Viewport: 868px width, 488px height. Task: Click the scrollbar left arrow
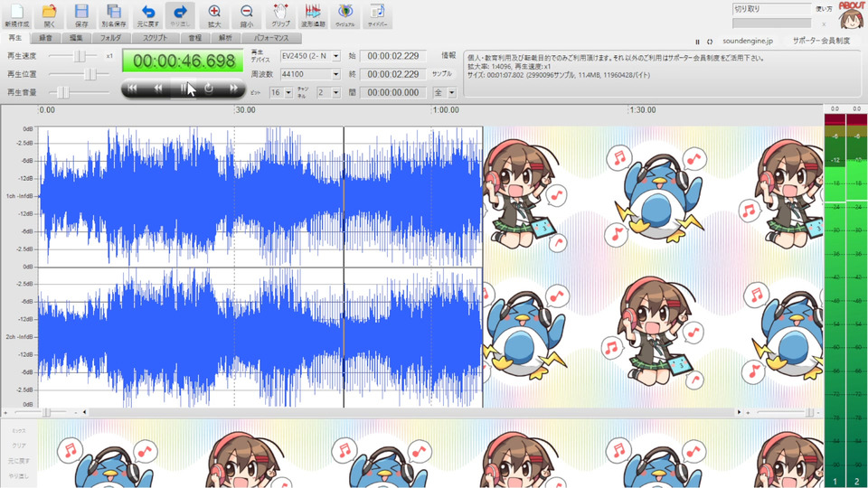pos(85,412)
